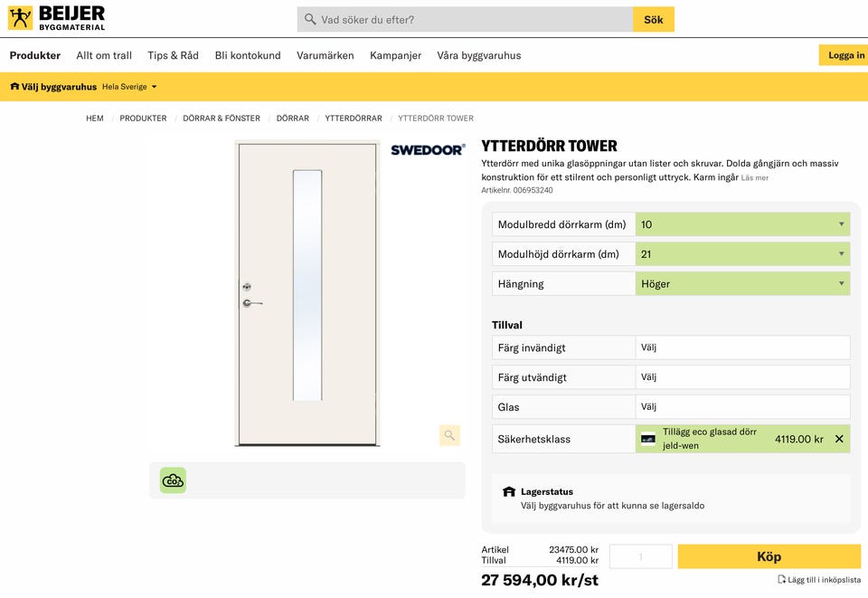Open the Ytterdörrar breadcrumb link
This screenshot has height=598, width=868.
click(x=354, y=119)
